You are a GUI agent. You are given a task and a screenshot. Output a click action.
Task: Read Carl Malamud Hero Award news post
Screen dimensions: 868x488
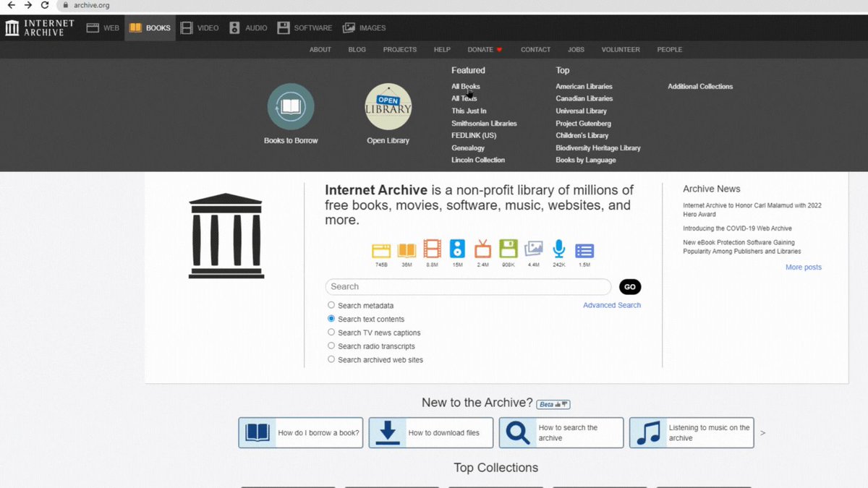pos(752,210)
